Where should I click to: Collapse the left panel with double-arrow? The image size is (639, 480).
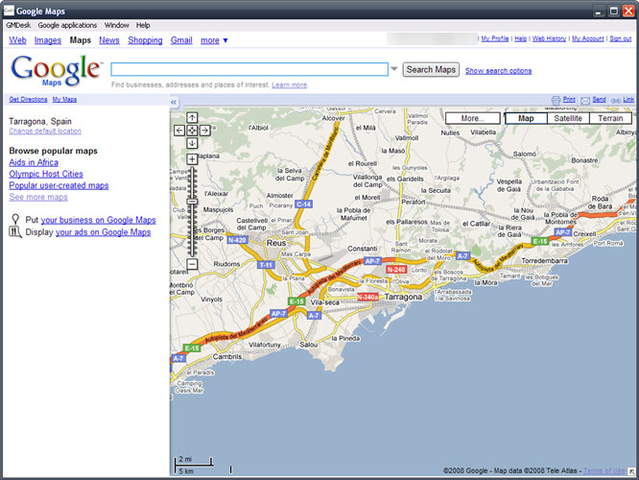(x=174, y=102)
